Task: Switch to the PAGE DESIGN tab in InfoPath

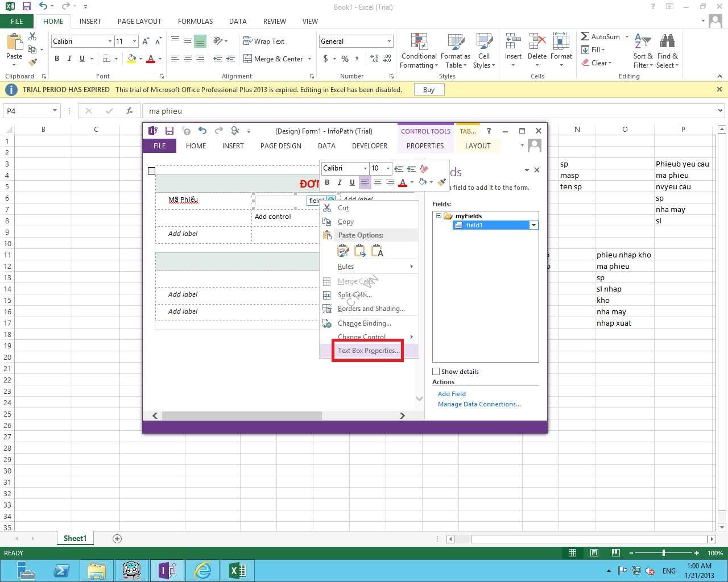Action: pyautogui.click(x=280, y=146)
